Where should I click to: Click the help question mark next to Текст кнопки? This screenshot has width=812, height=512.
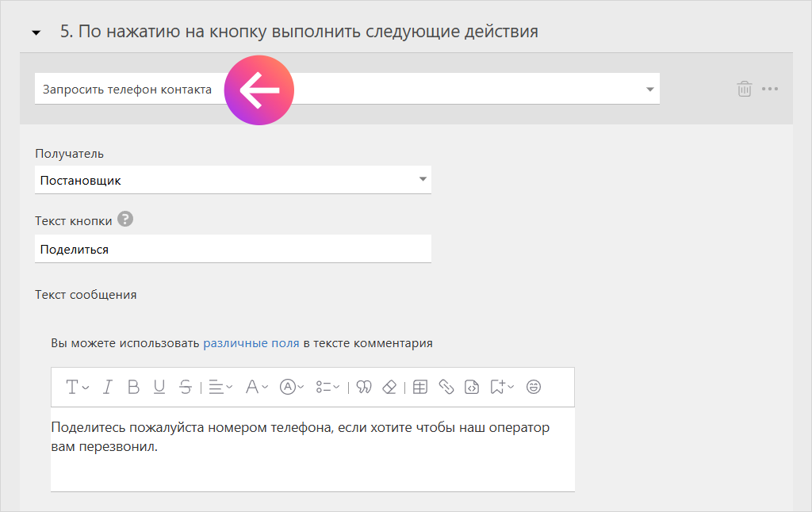click(125, 220)
